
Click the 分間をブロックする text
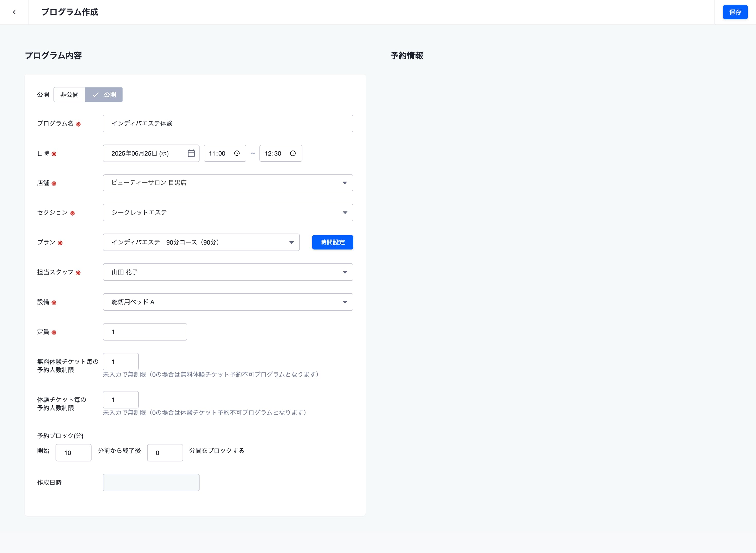[x=217, y=451]
